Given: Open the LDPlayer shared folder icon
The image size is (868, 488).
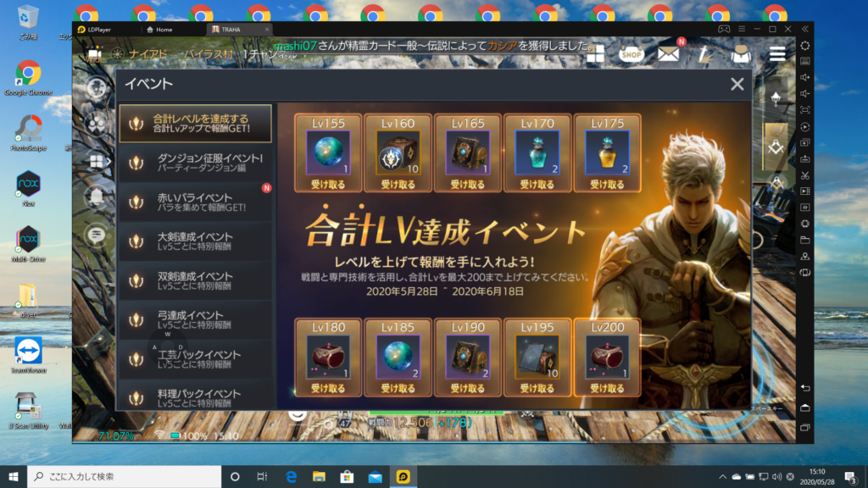Looking at the screenshot, I should pos(804,240).
